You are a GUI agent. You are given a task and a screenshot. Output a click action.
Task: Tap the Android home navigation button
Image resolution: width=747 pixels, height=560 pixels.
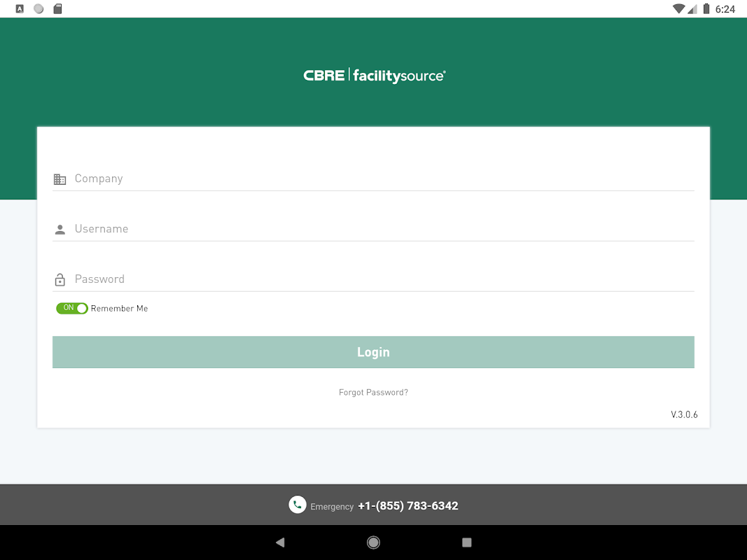pos(374,542)
